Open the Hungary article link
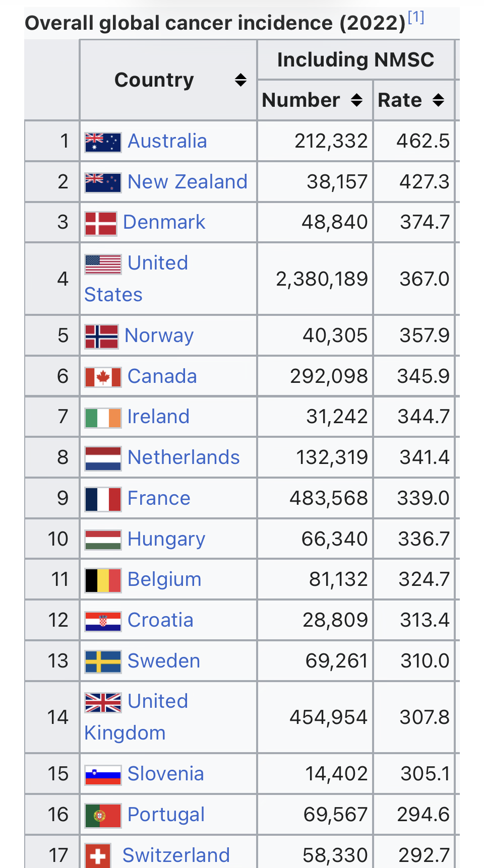484x868 pixels. tap(166, 539)
